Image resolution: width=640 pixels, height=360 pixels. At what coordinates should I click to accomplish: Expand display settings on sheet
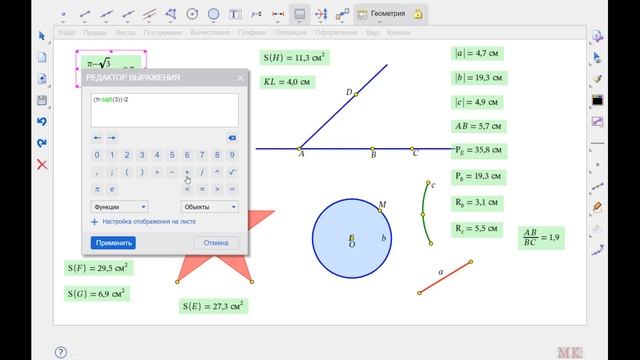(x=144, y=222)
